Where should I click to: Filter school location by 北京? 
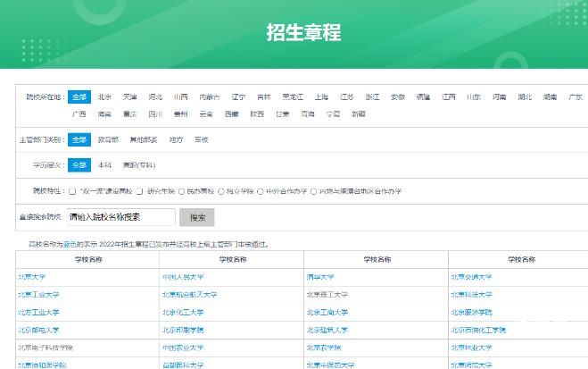[105, 96]
